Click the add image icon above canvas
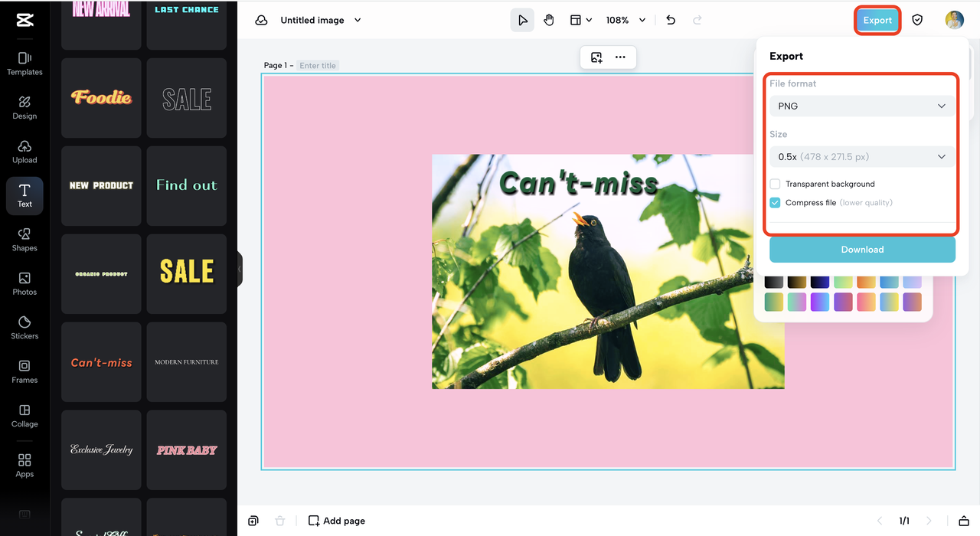 pyautogui.click(x=596, y=57)
